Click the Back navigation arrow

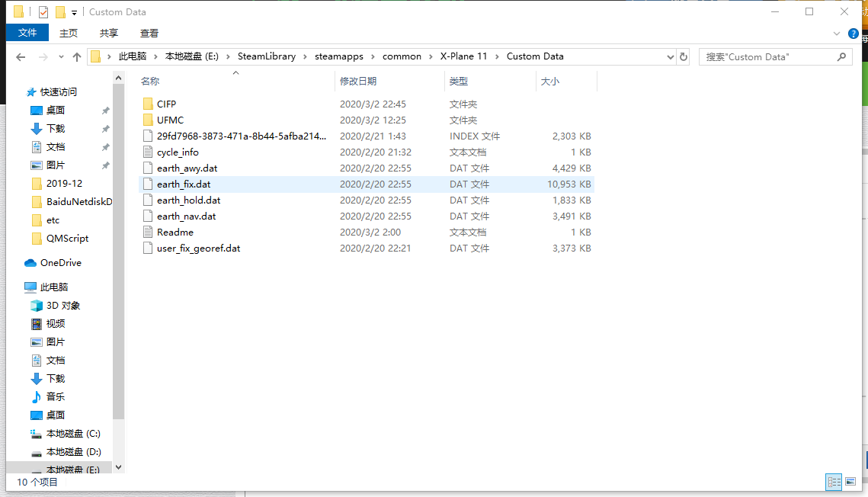(x=21, y=57)
